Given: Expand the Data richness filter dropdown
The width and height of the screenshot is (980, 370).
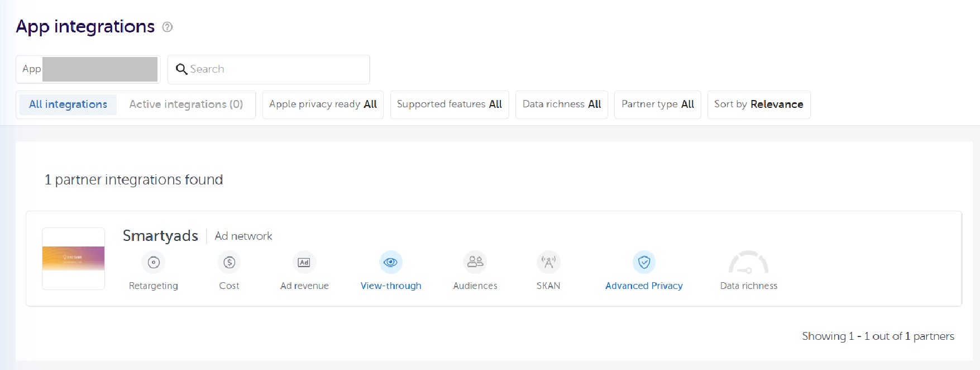Looking at the screenshot, I should tap(561, 105).
